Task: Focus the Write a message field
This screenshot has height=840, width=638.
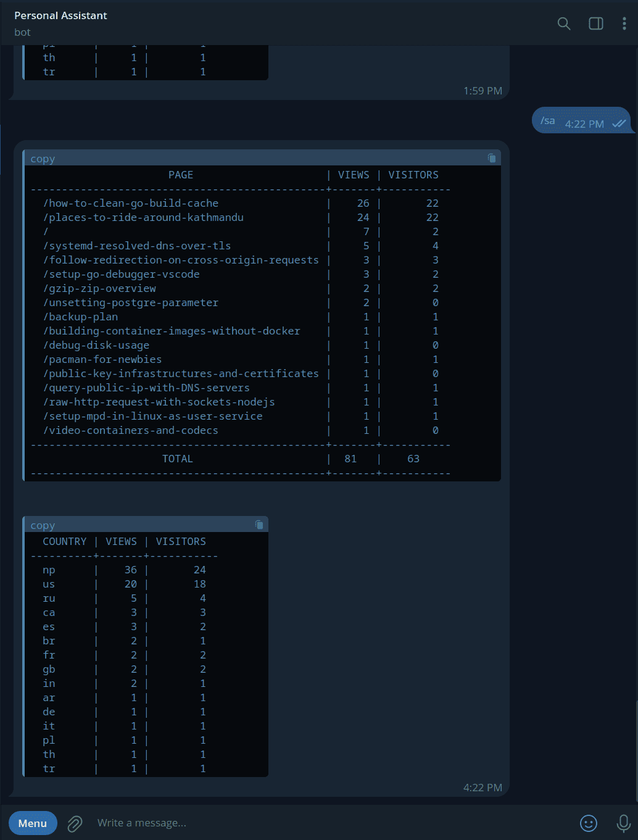Action: tap(333, 823)
